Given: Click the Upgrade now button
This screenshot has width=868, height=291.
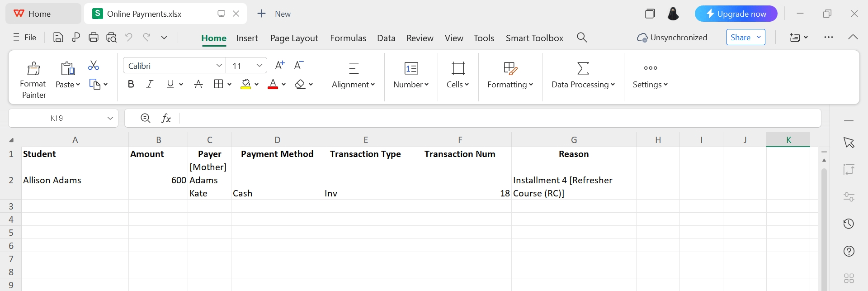Looking at the screenshot, I should tap(736, 14).
